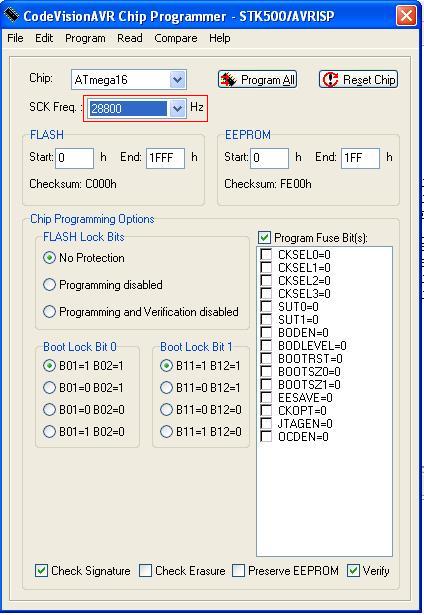Image resolution: width=424 pixels, height=615 pixels.
Task: Click the FLASH End field showing 1FFF
Action: [x=165, y=158]
